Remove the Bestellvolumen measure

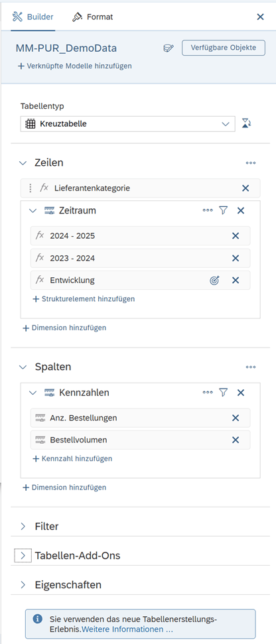[236, 440]
